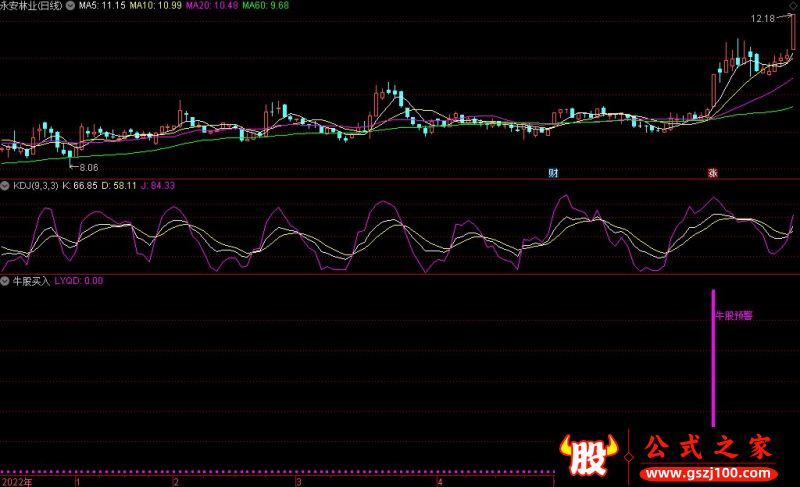Click the round icon before KDJ(9,3,3)
This screenshot has height=487, width=800.
pos(5,185)
